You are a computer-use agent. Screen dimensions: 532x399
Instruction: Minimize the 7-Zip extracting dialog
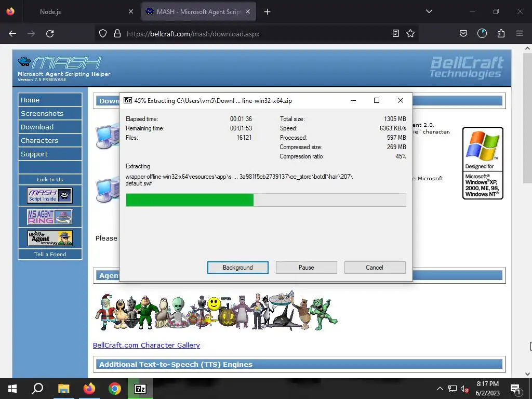(x=353, y=100)
